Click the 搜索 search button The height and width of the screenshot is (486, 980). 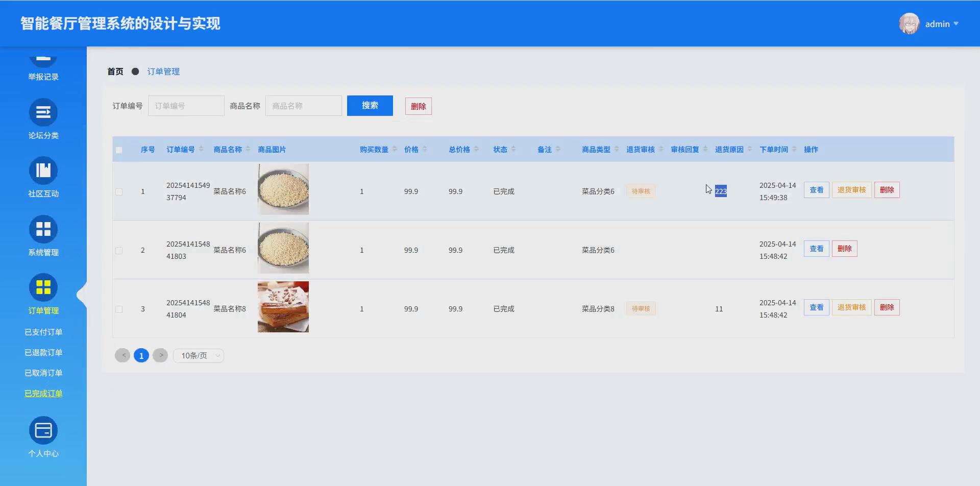(370, 105)
